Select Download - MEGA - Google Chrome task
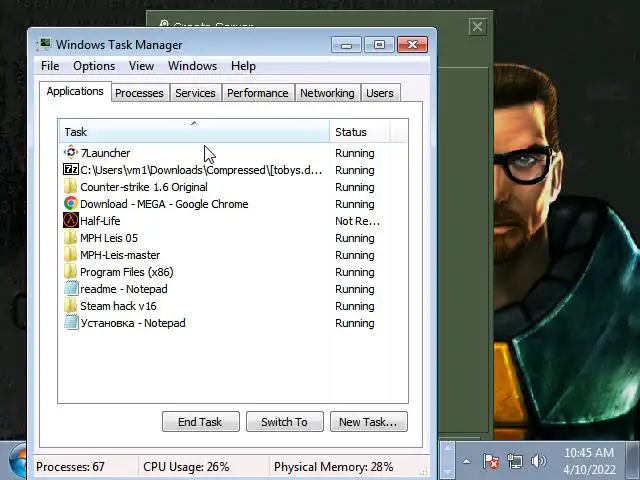 [164, 204]
